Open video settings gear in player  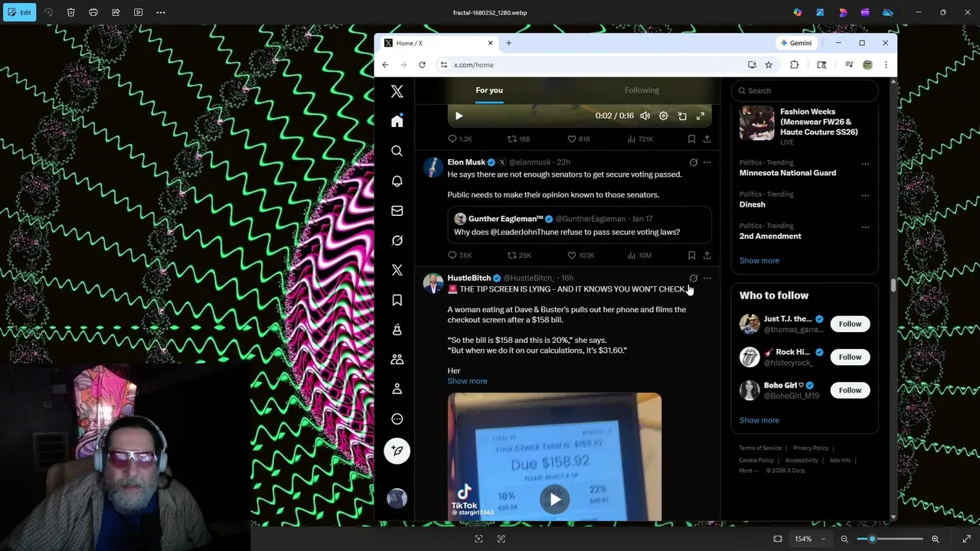[663, 116]
